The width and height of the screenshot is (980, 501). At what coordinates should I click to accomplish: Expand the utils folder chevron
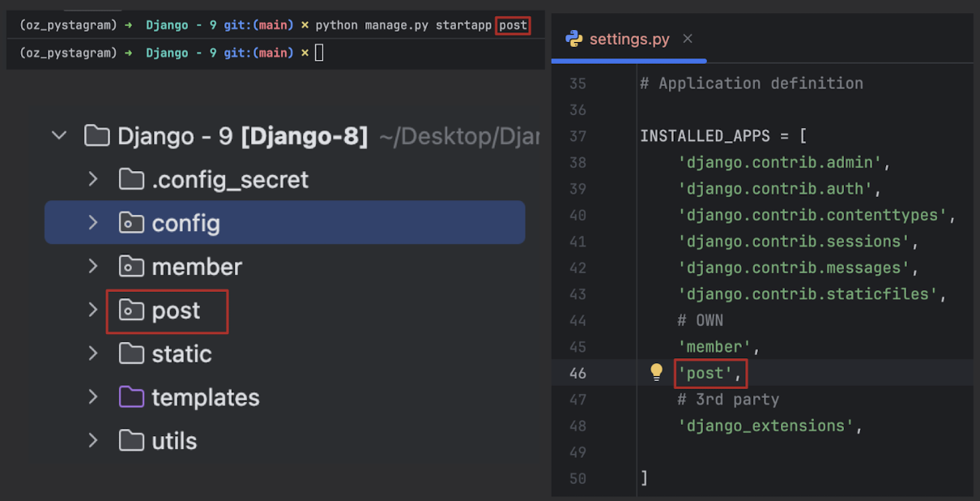pos(93,440)
